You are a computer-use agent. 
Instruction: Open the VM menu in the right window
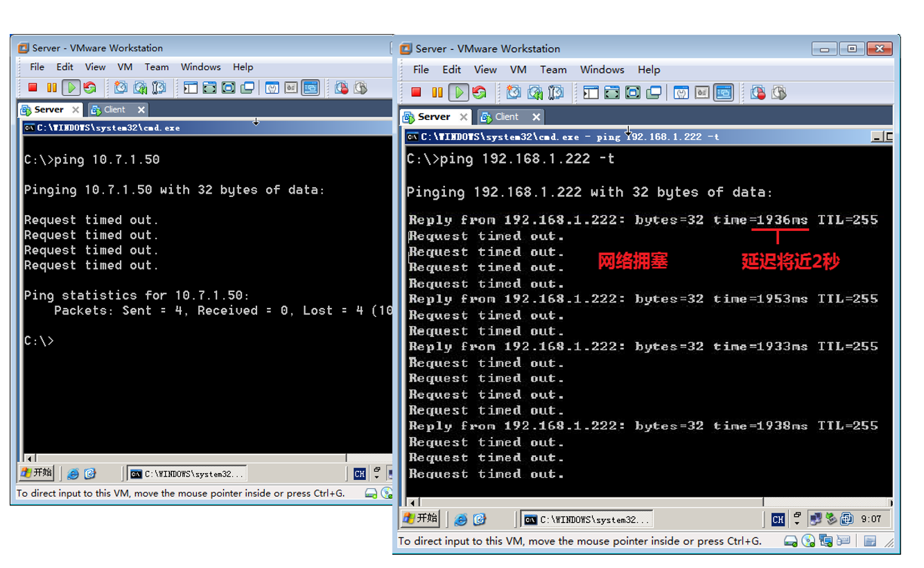tap(518, 69)
